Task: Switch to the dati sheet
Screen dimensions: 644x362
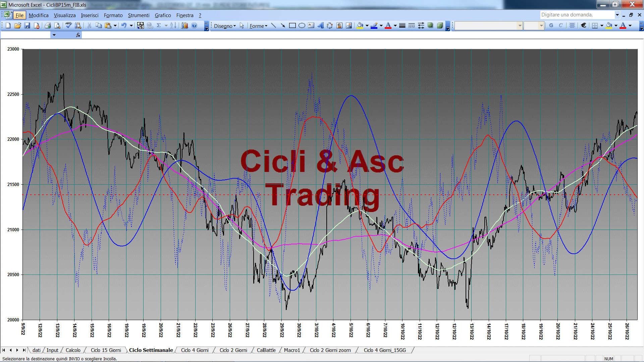Action: [x=37, y=350]
